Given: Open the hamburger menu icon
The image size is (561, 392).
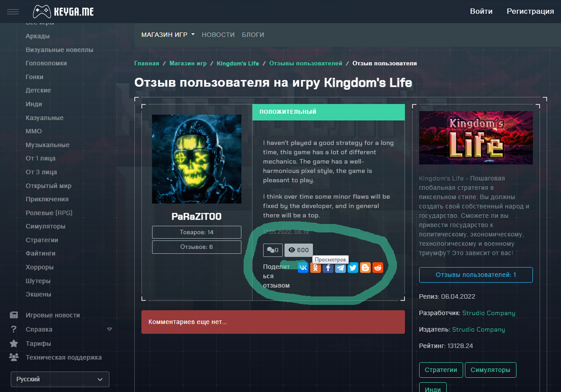Looking at the screenshot, I should [13, 12].
